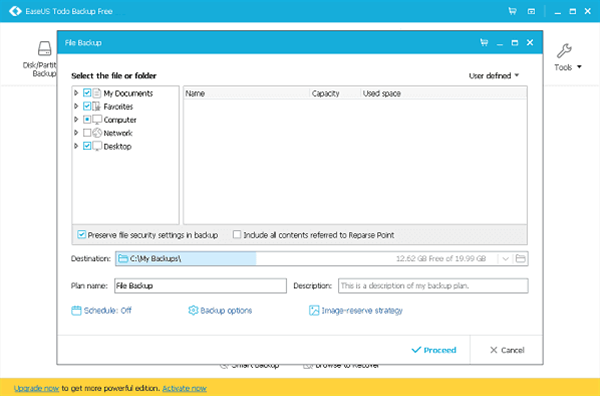The height and width of the screenshot is (396, 600).
Task: Click the EaseUS logo icon in title bar
Action: pyautogui.click(x=15, y=11)
